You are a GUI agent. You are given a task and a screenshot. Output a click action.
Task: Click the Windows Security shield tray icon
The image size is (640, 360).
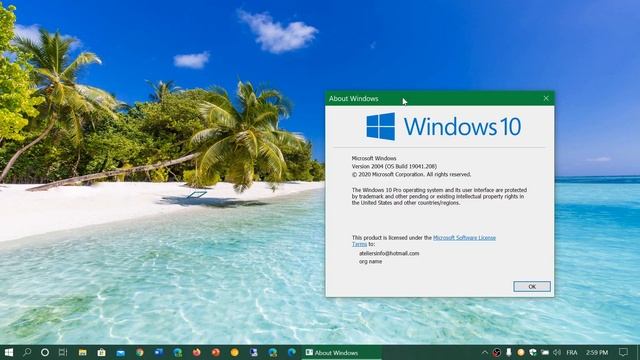533,352
